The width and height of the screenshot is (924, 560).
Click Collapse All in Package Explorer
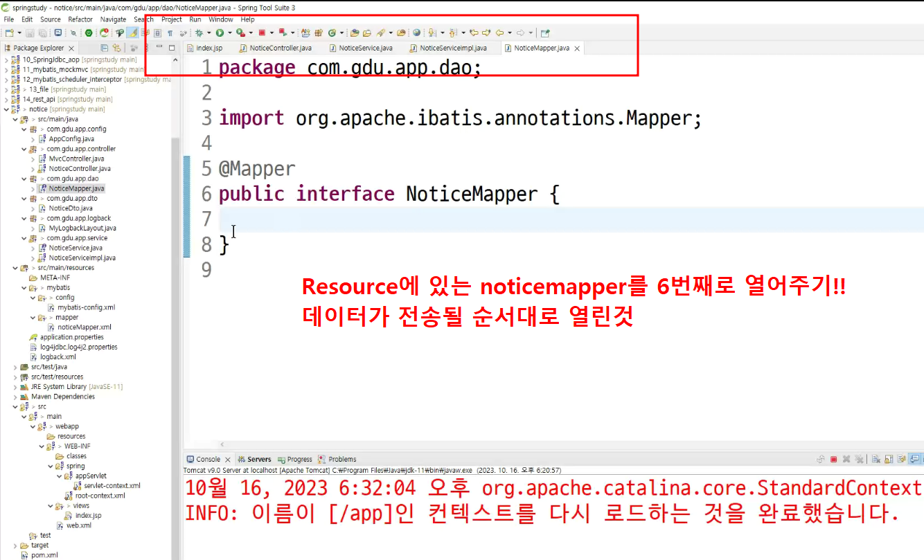point(105,48)
